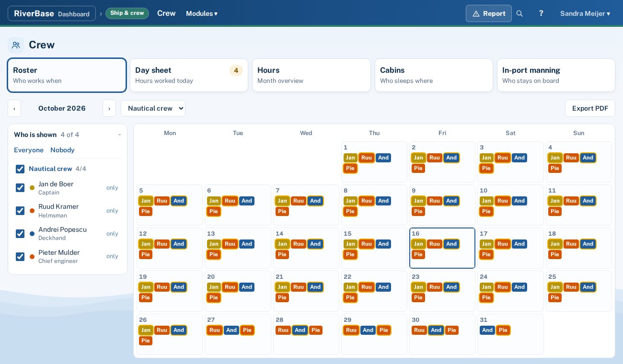This screenshot has height=364, width=623.
Task: Select October 16 calendar cell
Action: 442,248
